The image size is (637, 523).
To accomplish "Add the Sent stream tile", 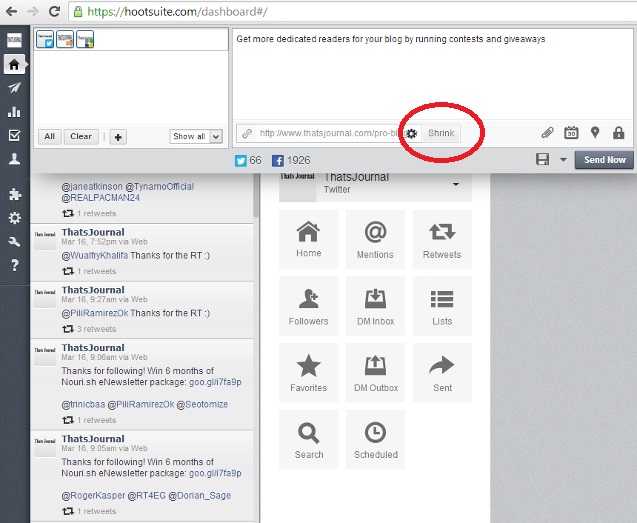I will [442, 373].
